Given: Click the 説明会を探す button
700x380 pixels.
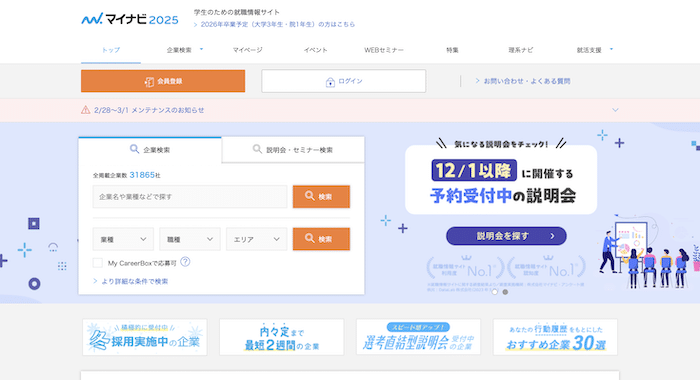Looking at the screenshot, I should 506,236.
